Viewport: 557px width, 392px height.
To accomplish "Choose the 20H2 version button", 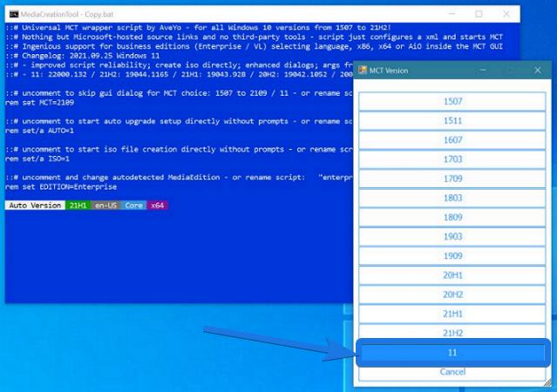I will [452, 294].
